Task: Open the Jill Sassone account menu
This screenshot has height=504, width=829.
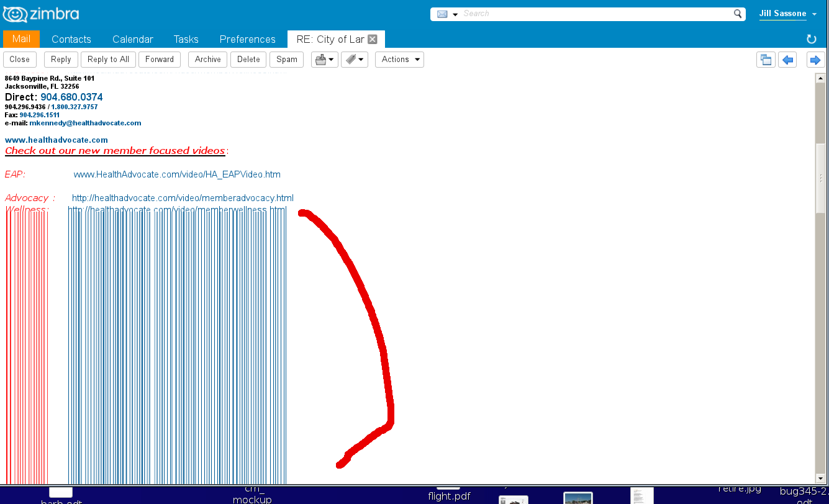Action: pos(788,14)
